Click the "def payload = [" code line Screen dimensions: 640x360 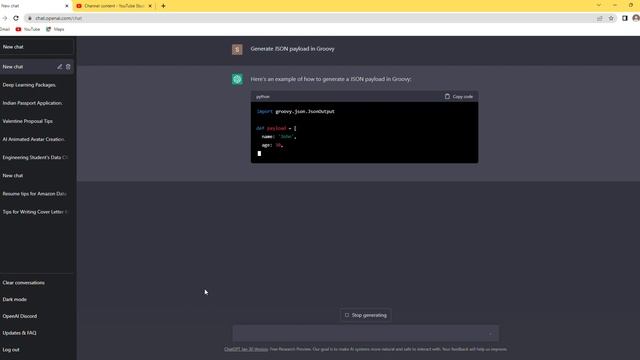click(276, 128)
